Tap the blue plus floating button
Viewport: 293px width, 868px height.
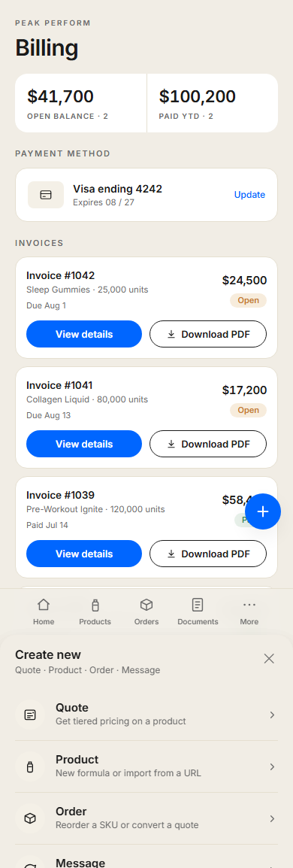(x=263, y=511)
